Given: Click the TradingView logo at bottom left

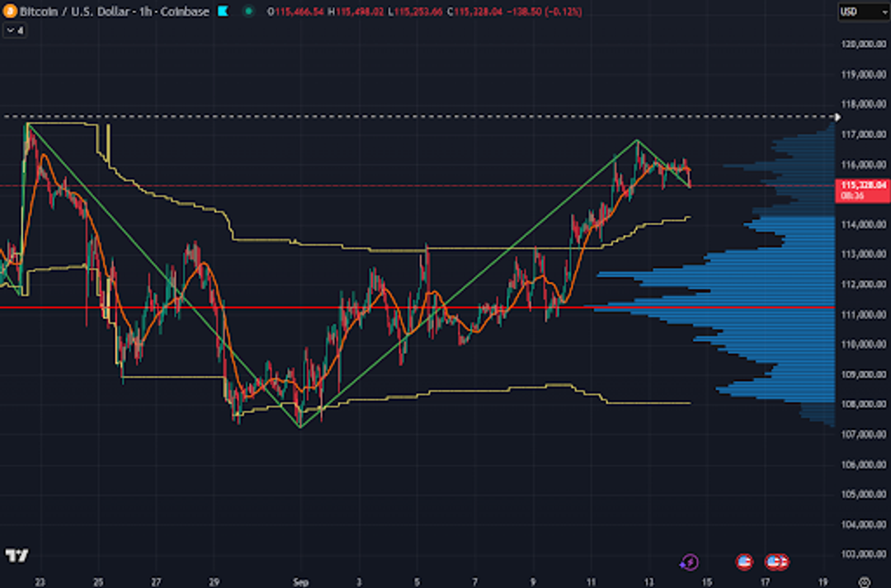Looking at the screenshot, I should pyautogui.click(x=16, y=555).
